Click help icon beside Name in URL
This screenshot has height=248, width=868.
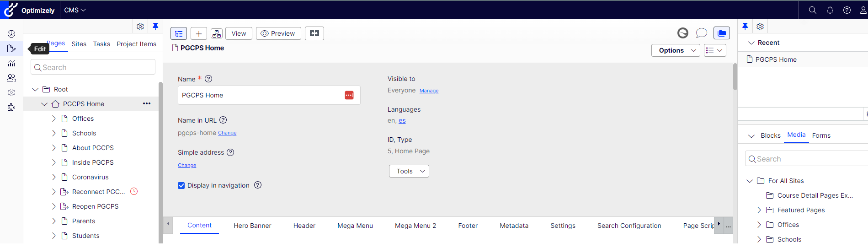click(x=223, y=120)
